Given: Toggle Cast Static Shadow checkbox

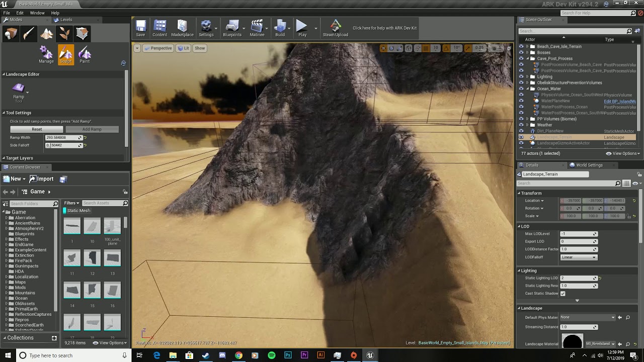Looking at the screenshot, I should [562, 294].
